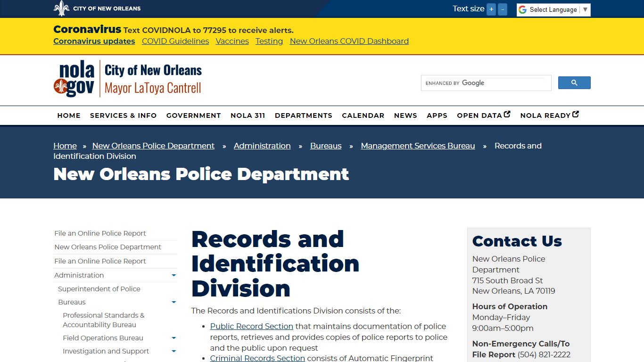Viewport: 644px width, 362px height.
Task: Open the APPS menu item
Action: (x=437, y=115)
